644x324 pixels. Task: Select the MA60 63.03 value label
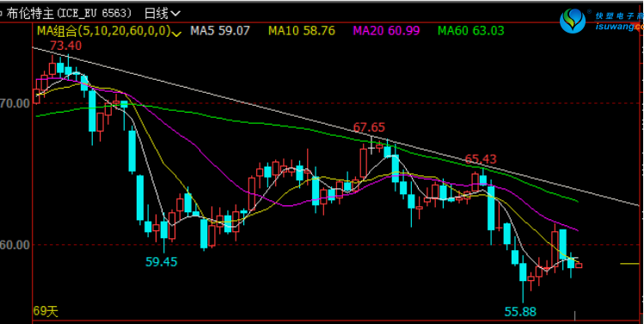click(x=471, y=31)
